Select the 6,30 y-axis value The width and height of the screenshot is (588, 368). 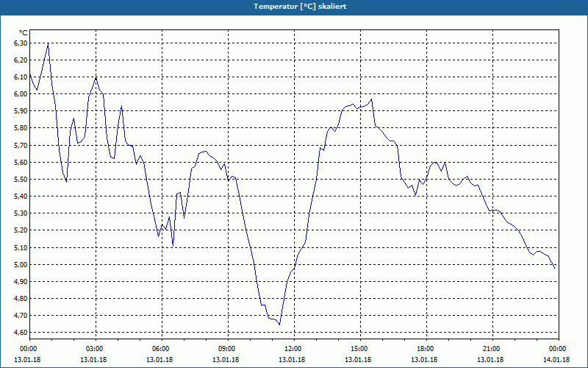(20, 43)
